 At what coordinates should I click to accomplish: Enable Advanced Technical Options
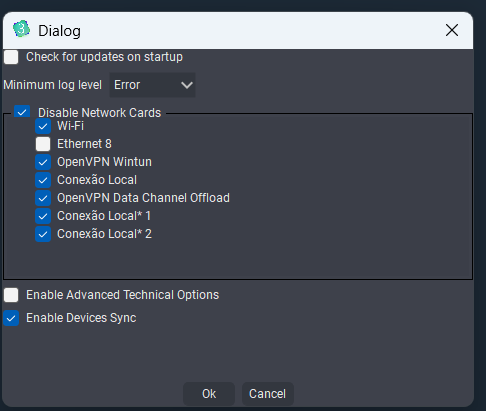coord(11,295)
